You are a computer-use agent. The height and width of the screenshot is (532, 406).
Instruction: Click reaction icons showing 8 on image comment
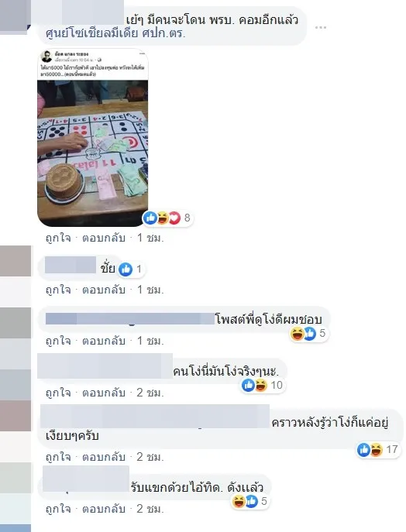tap(167, 218)
